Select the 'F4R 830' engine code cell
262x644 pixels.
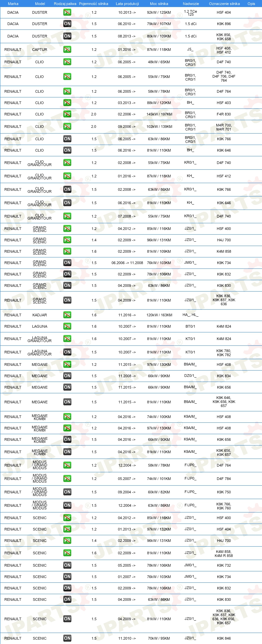click(224, 114)
